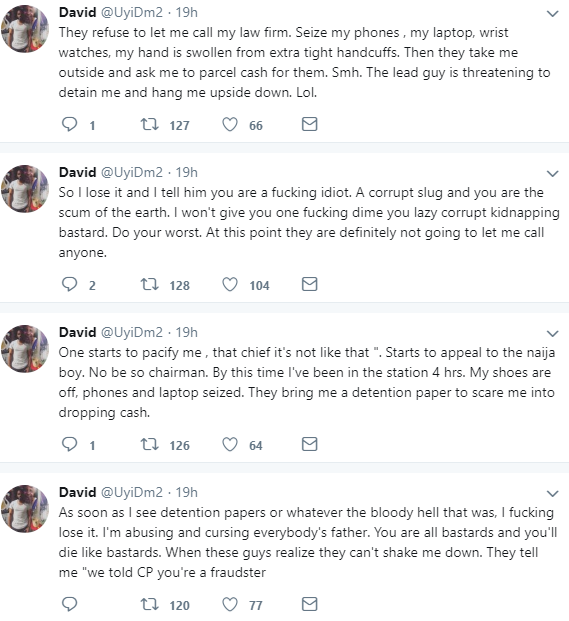
Task: Open David's profile picture on the second tweet
Action: 25,189
